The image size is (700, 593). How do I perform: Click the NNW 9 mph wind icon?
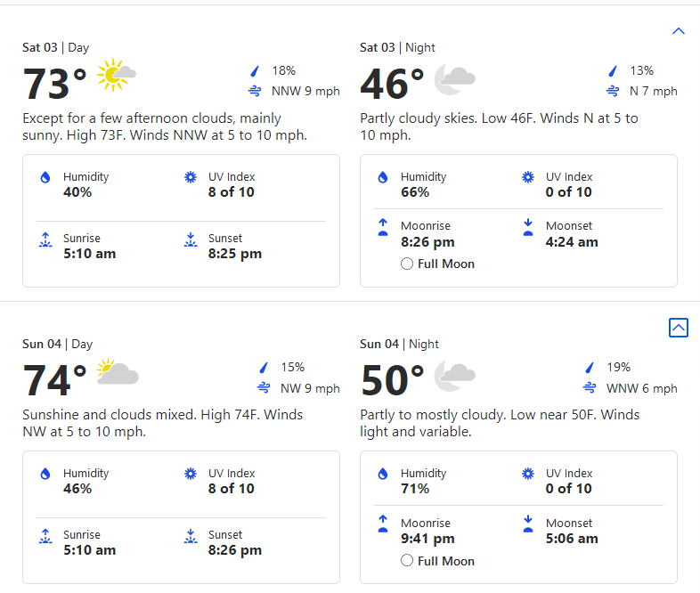tap(255, 91)
